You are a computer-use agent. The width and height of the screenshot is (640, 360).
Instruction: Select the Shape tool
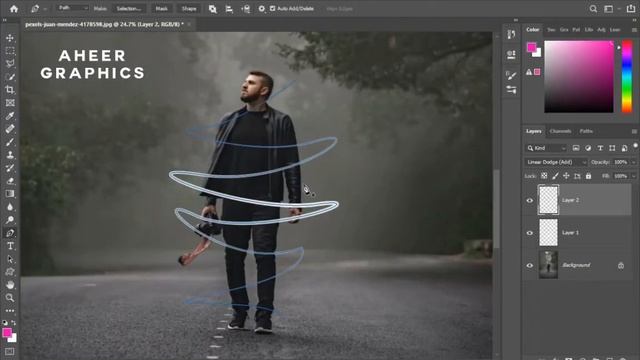coord(10,272)
